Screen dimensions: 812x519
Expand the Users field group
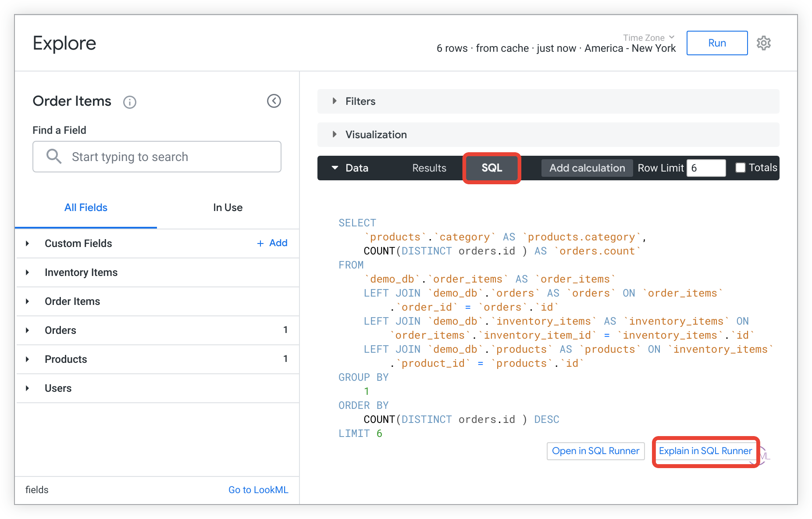click(x=28, y=388)
